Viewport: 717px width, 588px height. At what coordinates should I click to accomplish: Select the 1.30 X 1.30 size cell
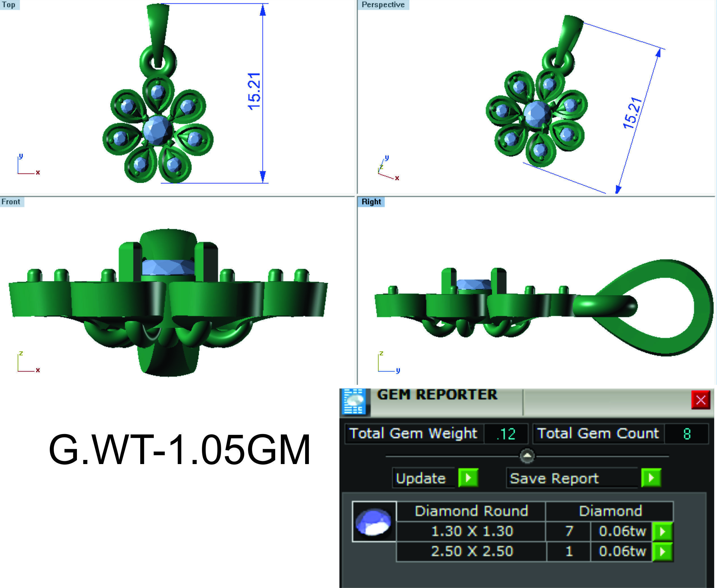click(471, 531)
